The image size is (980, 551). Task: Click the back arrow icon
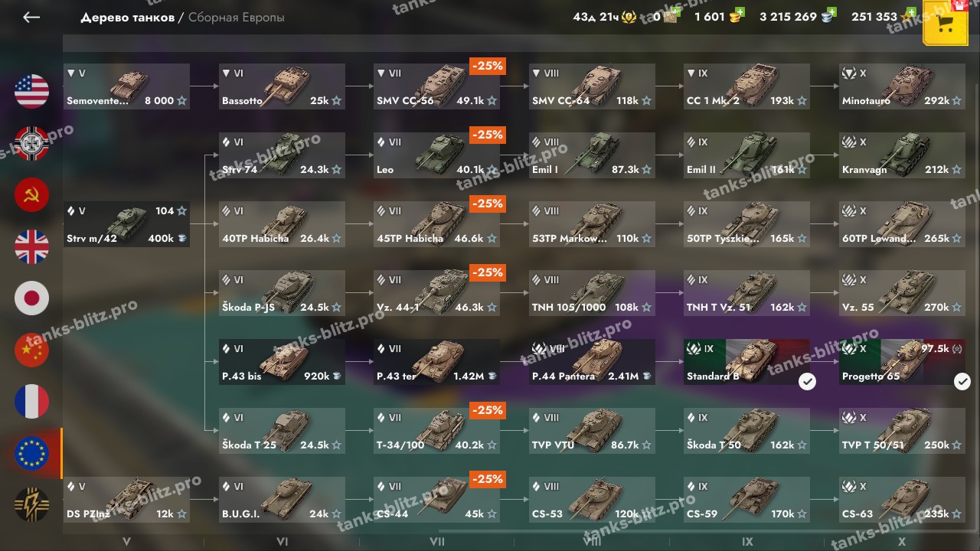[31, 18]
